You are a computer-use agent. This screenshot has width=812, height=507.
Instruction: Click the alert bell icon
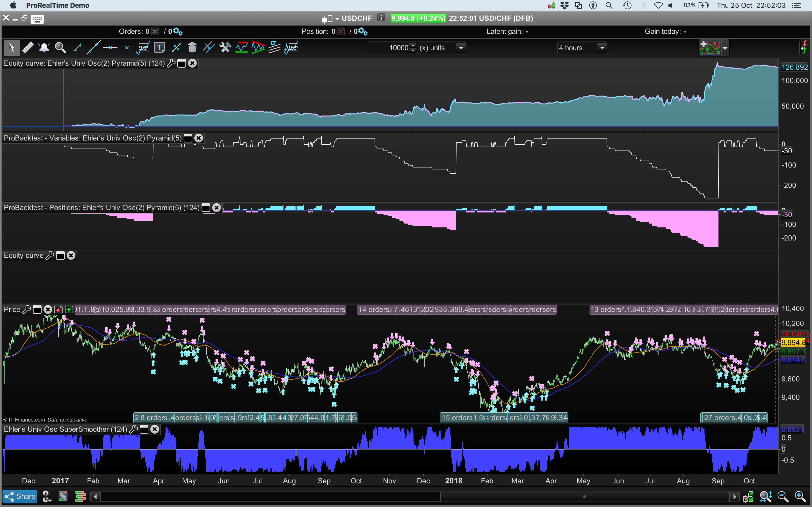tap(44, 48)
